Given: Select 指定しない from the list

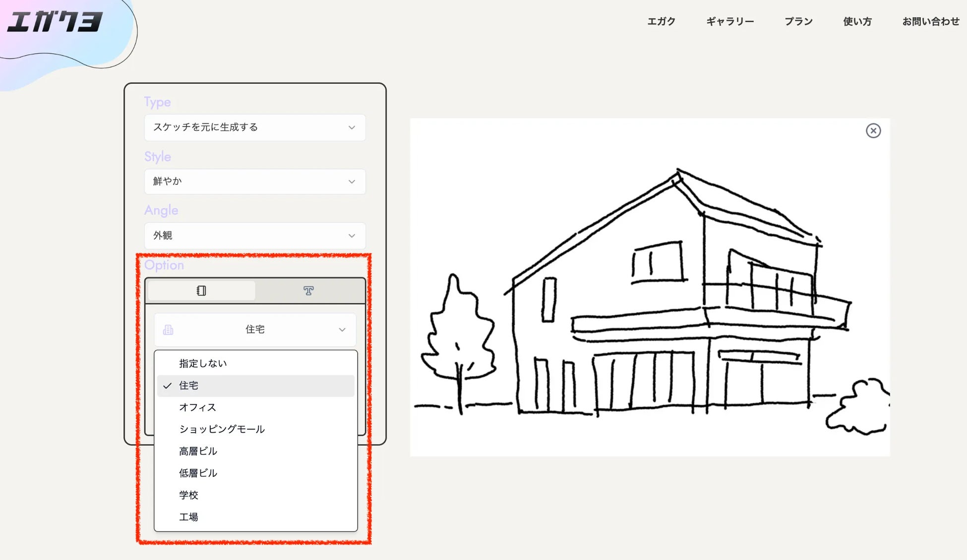Looking at the screenshot, I should click(203, 363).
